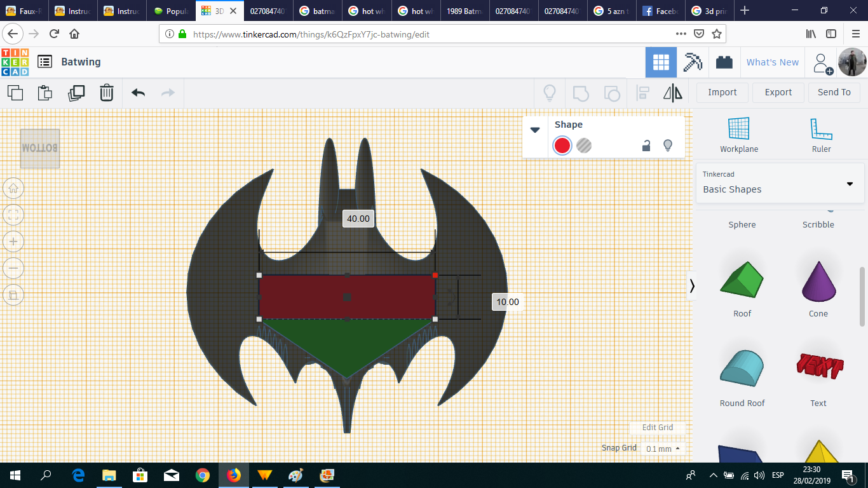Activate the Mirror tool
868x488 pixels.
[x=673, y=93]
